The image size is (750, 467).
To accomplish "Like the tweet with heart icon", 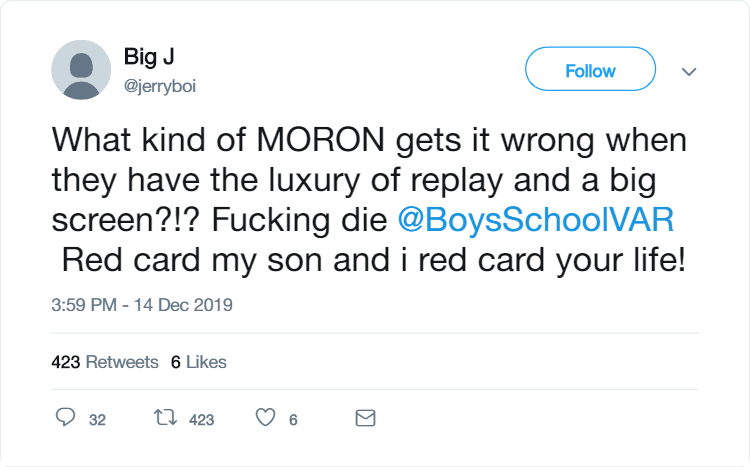I will [x=265, y=417].
